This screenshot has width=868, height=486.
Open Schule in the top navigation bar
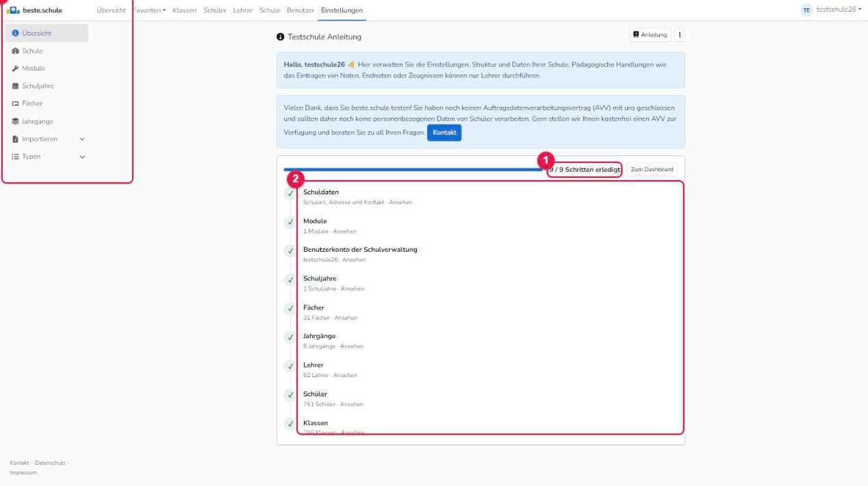[270, 10]
